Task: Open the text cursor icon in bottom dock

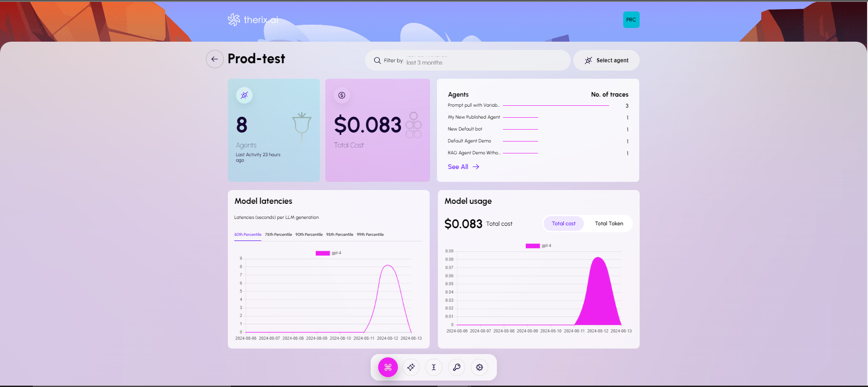Action: tap(434, 367)
